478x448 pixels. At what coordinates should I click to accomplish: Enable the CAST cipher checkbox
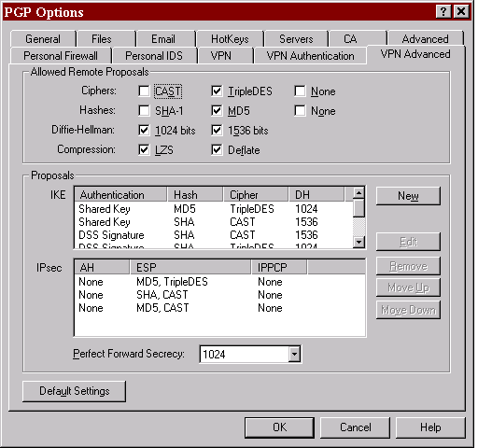coord(144,91)
